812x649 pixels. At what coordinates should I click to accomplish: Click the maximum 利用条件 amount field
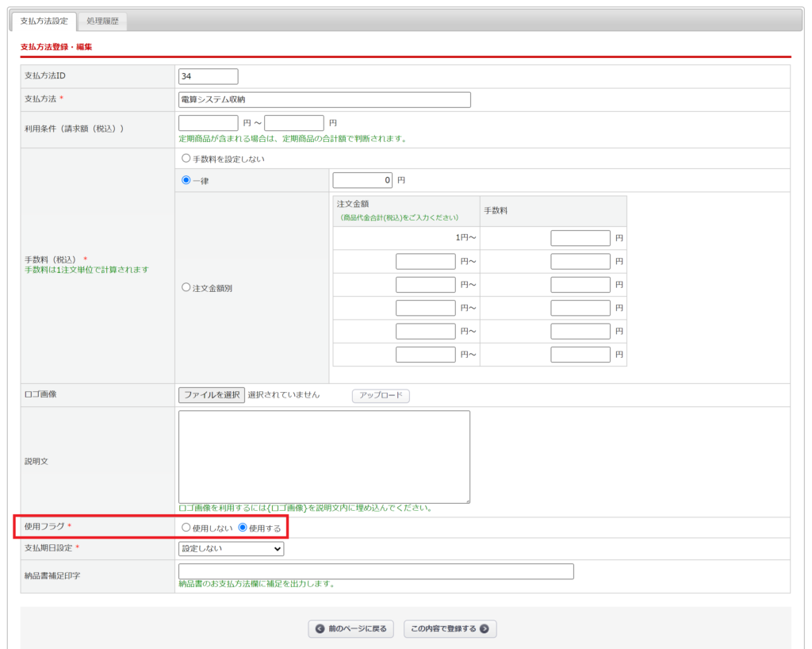[x=294, y=123]
